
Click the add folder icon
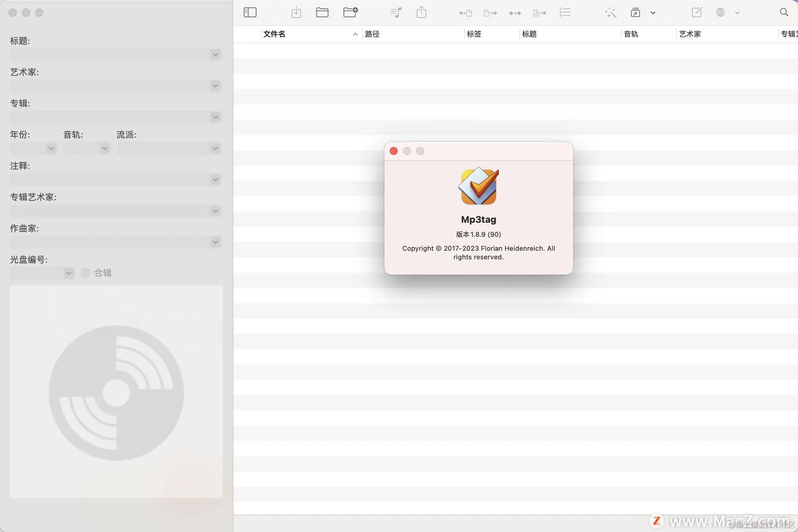point(350,12)
